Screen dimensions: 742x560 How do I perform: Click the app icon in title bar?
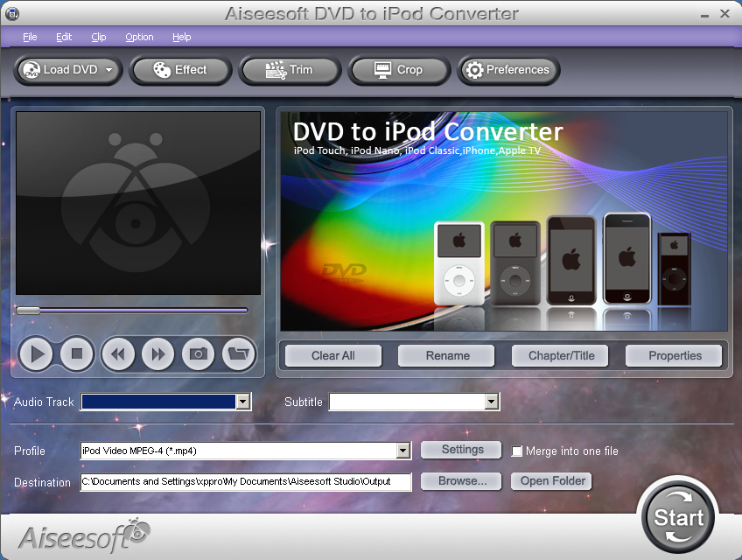tap(12, 14)
